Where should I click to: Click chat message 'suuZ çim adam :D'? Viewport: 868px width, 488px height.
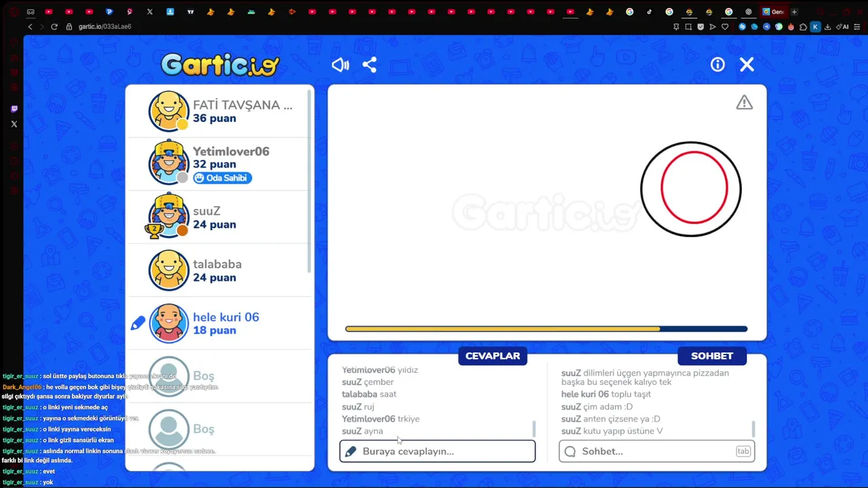tap(597, 407)
